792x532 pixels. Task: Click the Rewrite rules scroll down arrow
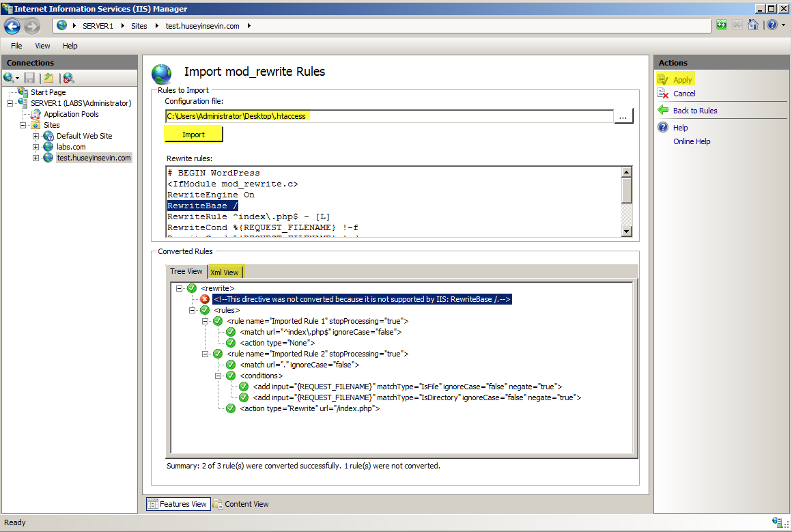[x=626, y=231]
